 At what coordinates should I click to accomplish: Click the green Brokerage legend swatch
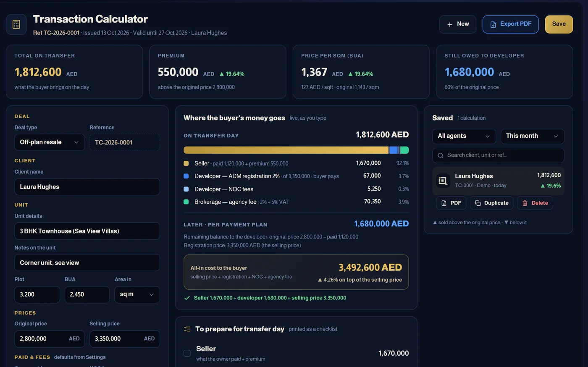[x=186, y=202]
